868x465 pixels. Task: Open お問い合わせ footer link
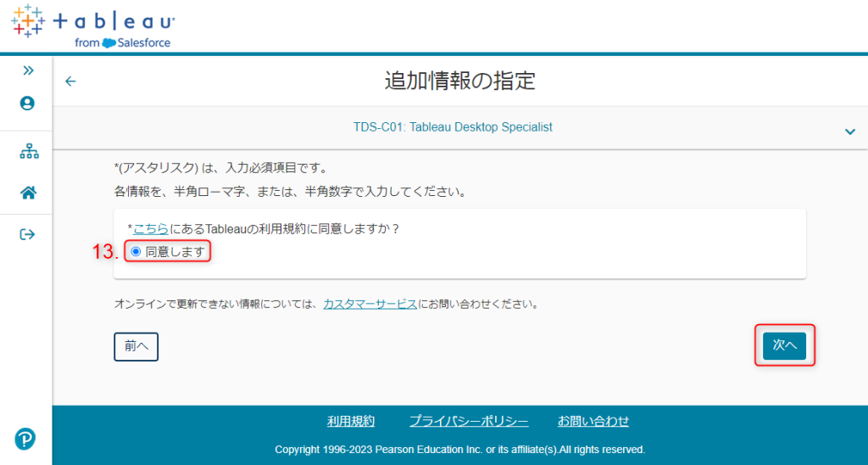[593, 421]
